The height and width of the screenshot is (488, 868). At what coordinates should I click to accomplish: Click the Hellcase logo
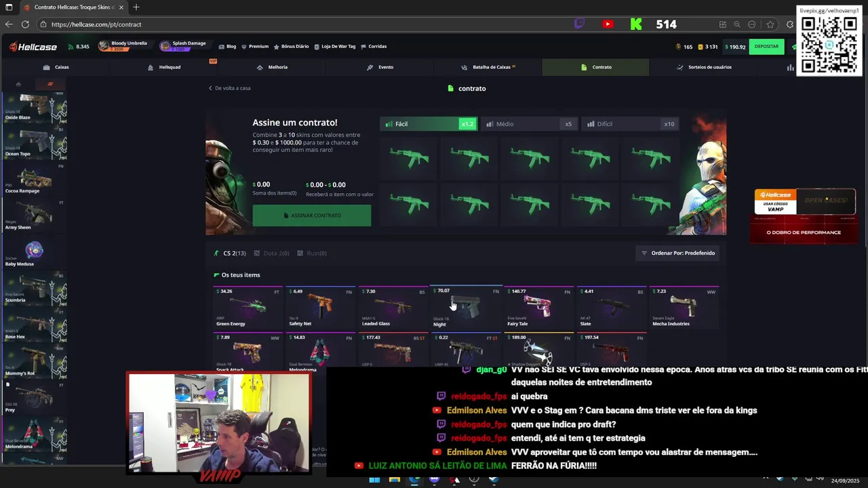coord(33,47)
